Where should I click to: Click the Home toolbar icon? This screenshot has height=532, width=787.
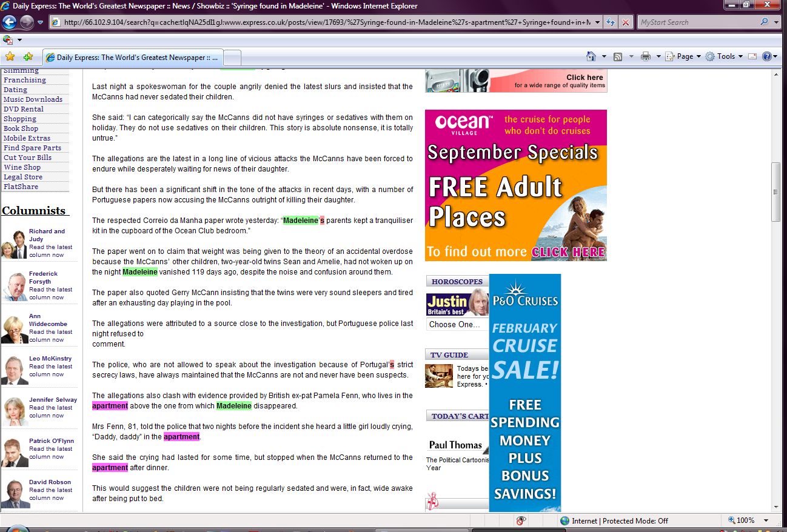tap(591, 56)
